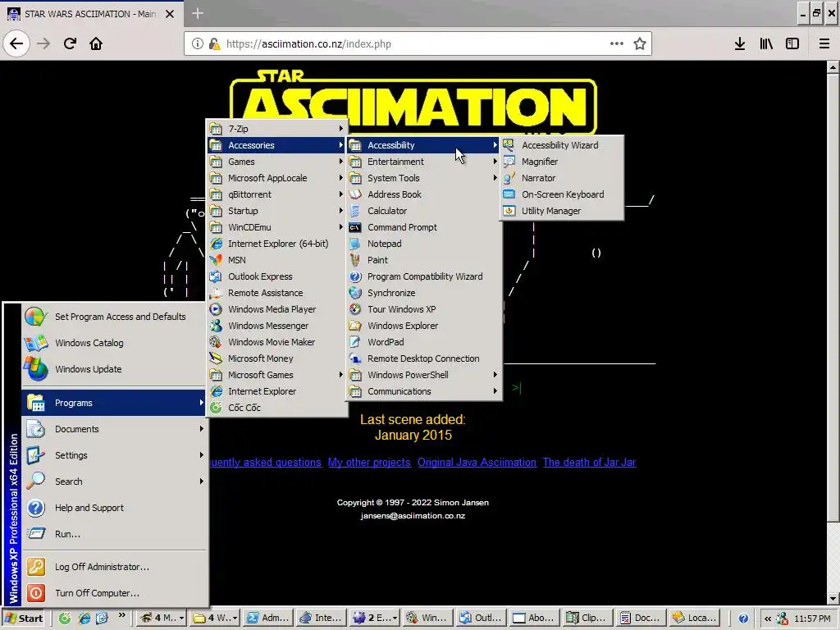This screenshot has width=840, height=630.
Task: Click Set Program Access and Defaults icon
Action: pos(36,317)
